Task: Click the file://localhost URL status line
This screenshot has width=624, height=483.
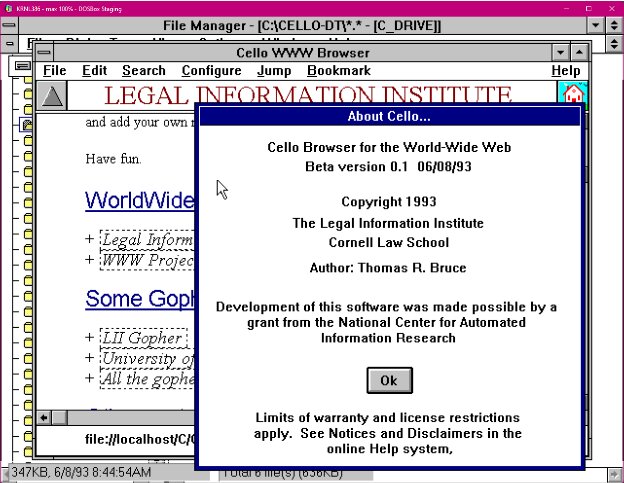Action: tap(140, 439)
